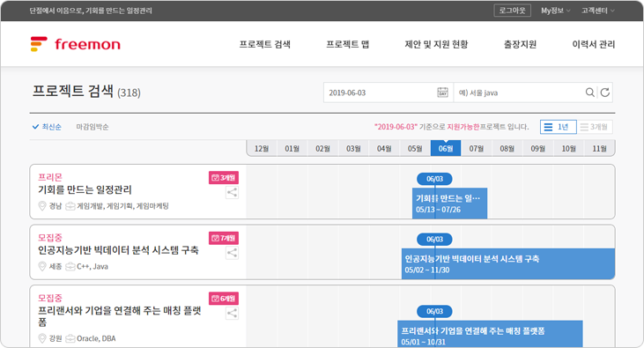Share the 인공지능기반 빅데이터 분석 시스템 project
The image size is (644, 348).
point(232,253)
